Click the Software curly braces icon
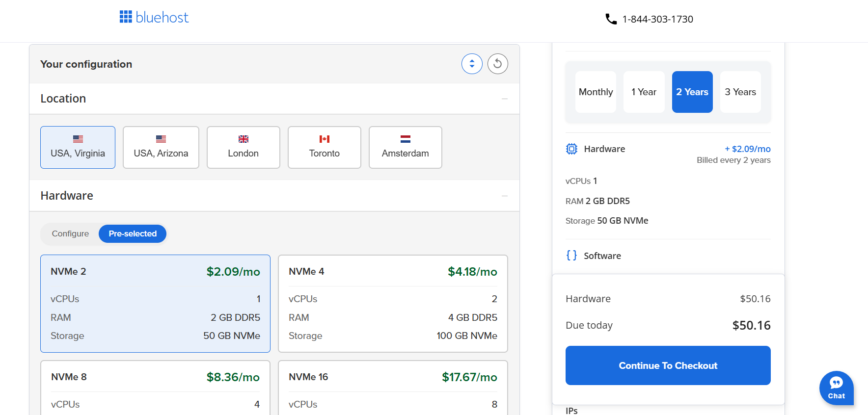Viewport: 868px width, 415px height. pyautogui.click(x=571, y=255)
